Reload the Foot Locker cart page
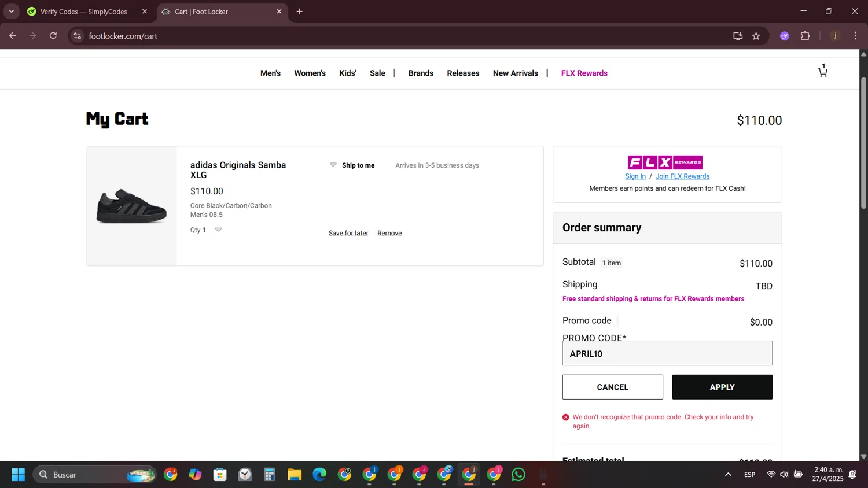The height and width of the screenshot is (488, 868). point(53,36)
